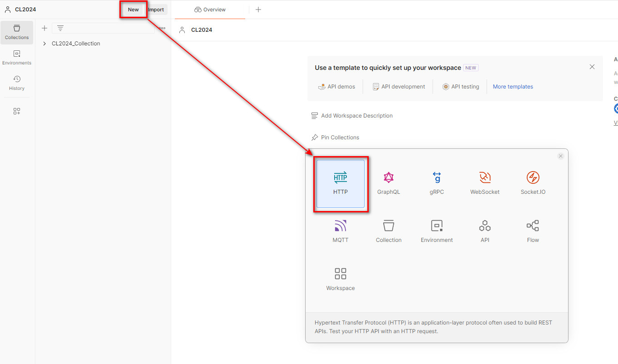
Task: Click the NEW badge on template banner
Action: click(471, 68)
